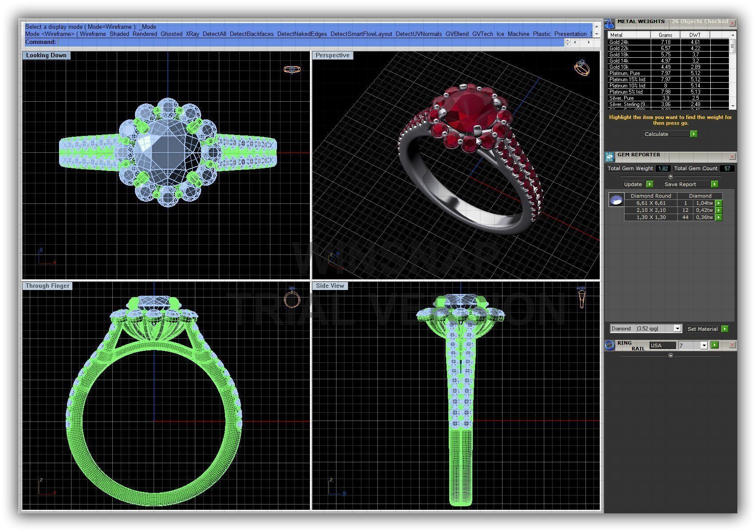The width and height of the screenshot is (756, 532).
Task: Click the Through Finger viewport title
Action: [47, 286]
